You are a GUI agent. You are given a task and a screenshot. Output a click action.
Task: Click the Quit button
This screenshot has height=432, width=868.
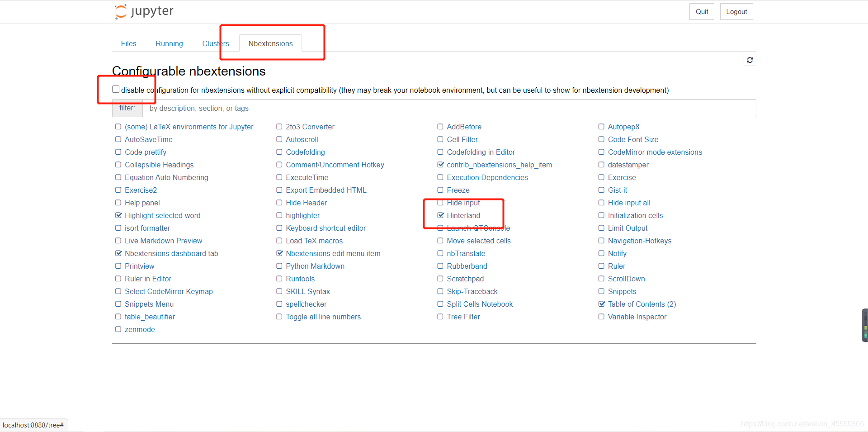702,12
